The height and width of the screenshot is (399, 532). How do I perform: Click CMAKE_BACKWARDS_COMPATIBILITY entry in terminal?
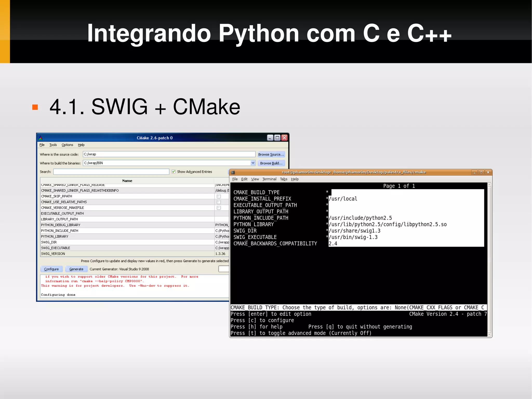275,244
